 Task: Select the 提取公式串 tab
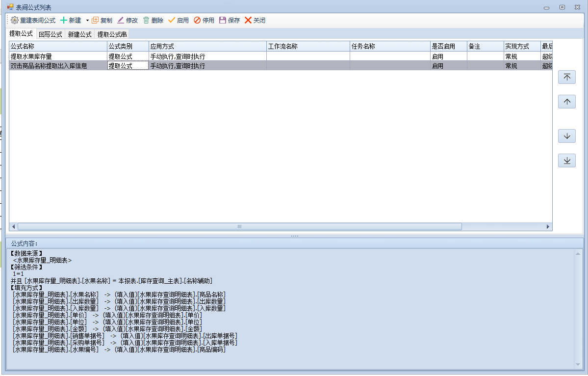click(112, 34)
